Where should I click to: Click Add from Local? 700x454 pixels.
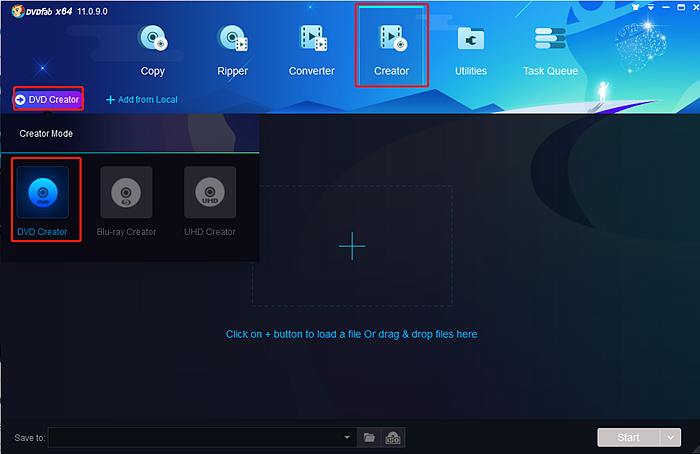142,100
